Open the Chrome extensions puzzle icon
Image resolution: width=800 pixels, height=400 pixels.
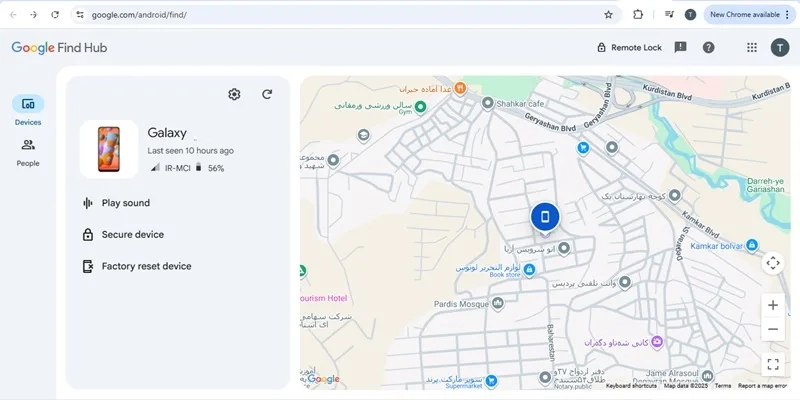pyautogui.click(x=638, y=15)
